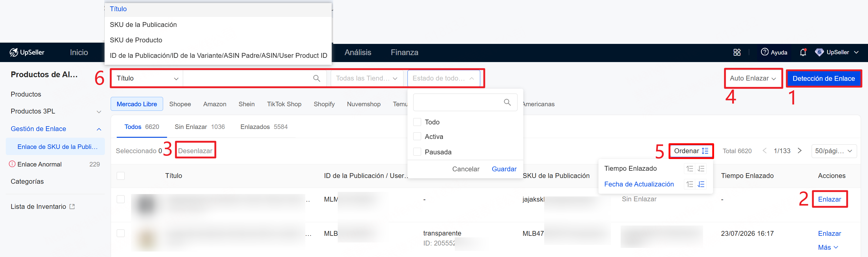Open the product thumbnail in the jajakskl row
The height and width of the screenshot is (257, 868).
coord(146,204)
